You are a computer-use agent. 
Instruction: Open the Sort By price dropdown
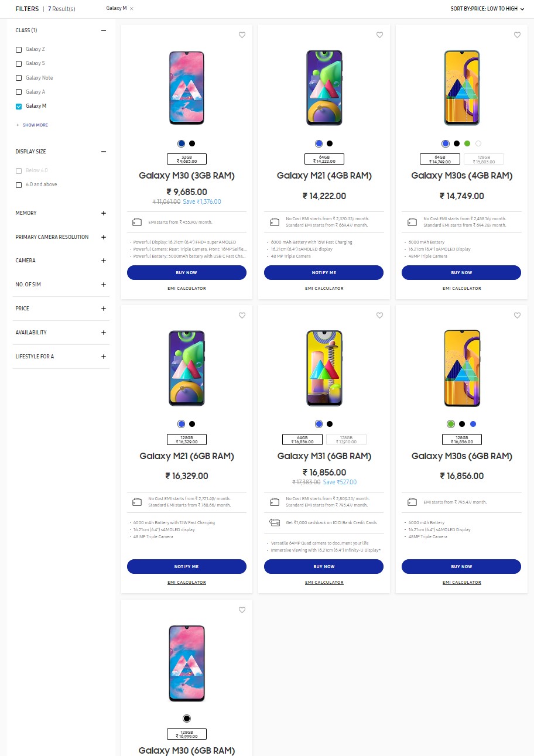pyautogui.click(x=487, y=9)
